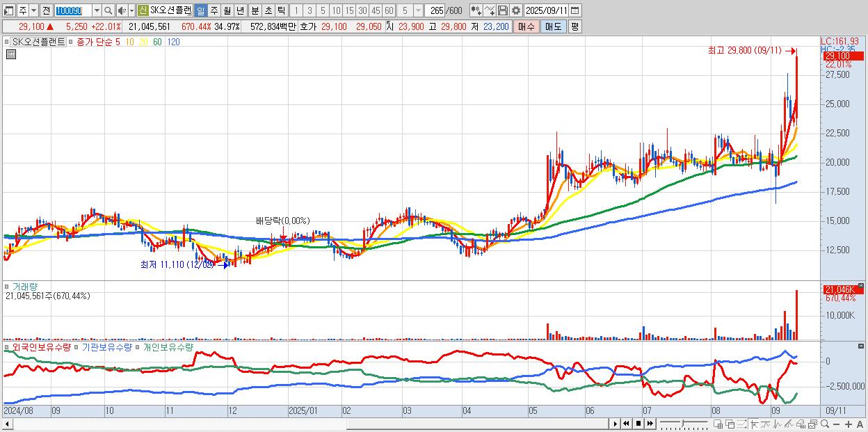Edit the candle count field showing 265
The height and width of the screenshot is (432, 868).
(x=434, y=10)
